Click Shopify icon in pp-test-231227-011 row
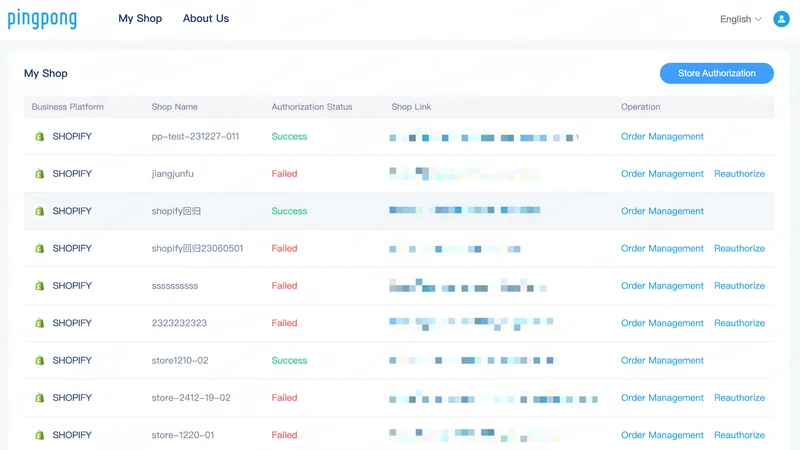 [x=39, y=136]
